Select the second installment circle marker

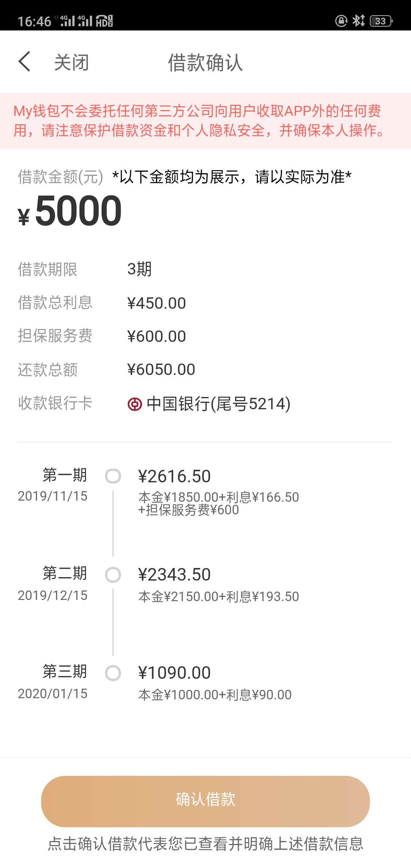point(113,575)
